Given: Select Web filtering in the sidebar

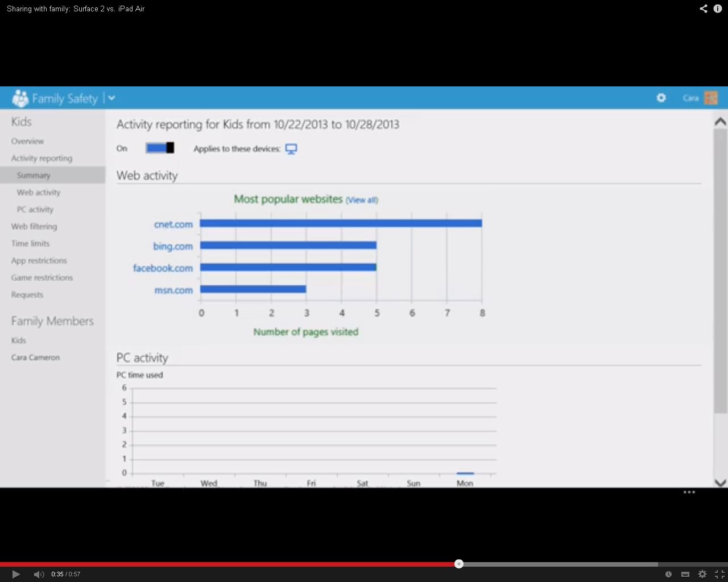Looking at the screenshot, I should tap(34, 226).
